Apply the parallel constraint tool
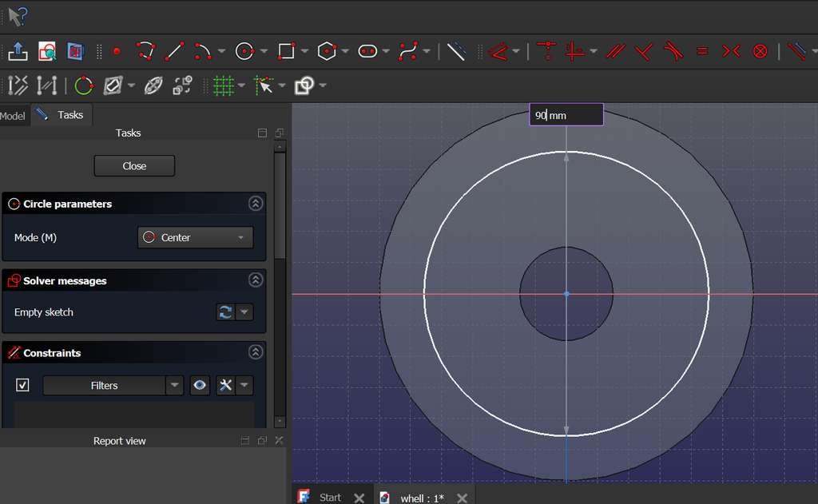 click(614, 51)
